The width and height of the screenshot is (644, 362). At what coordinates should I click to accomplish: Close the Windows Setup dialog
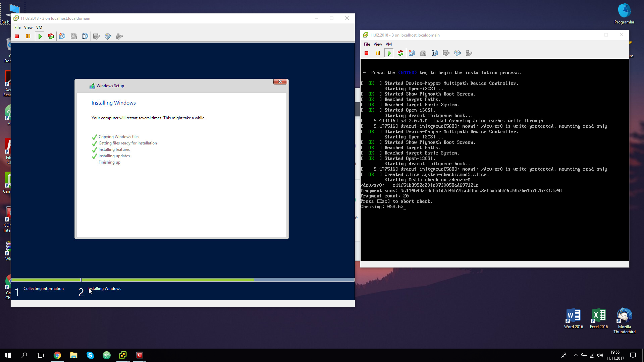pos(280,81)
